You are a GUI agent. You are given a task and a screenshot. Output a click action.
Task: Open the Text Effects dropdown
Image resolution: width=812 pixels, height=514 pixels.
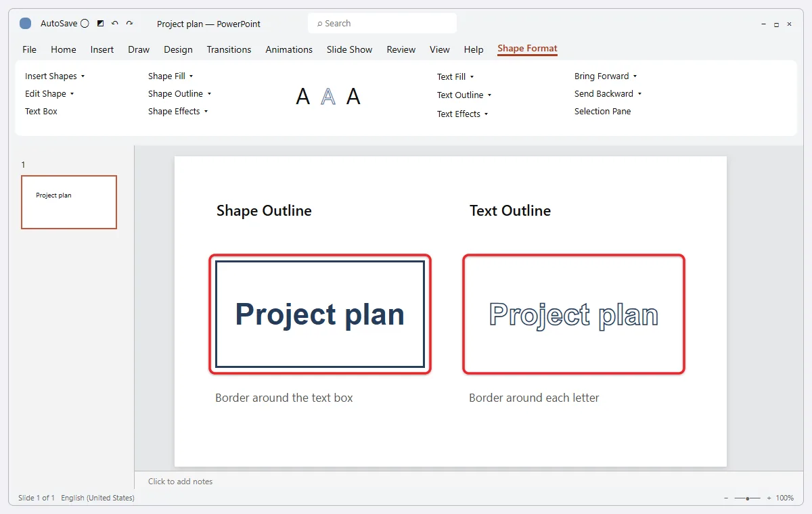pyautogui.click(x=463, y=114)
